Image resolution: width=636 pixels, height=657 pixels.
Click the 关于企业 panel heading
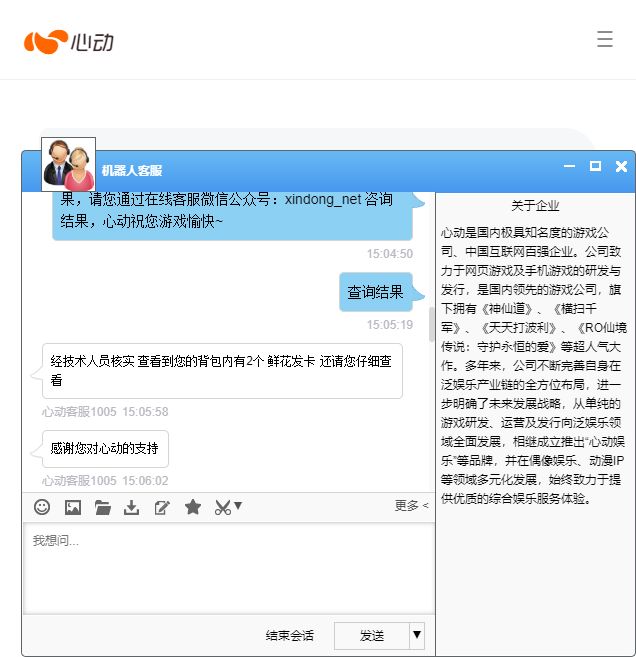point(535,205)
